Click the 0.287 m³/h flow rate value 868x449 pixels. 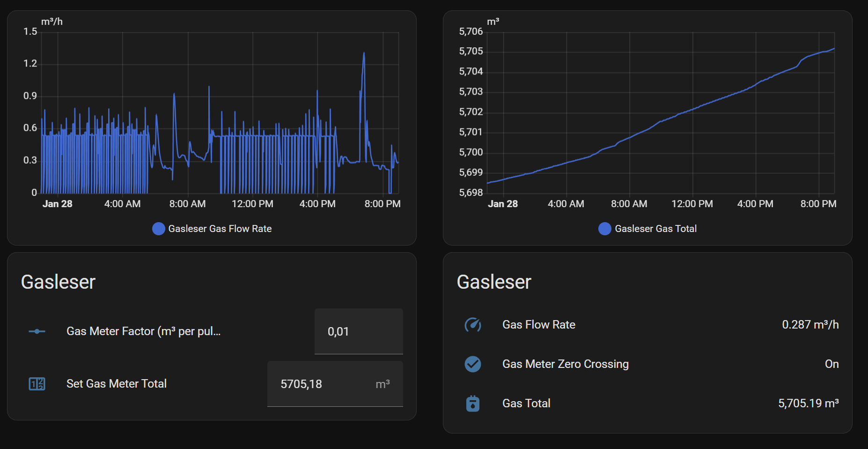tap(810, 325)
